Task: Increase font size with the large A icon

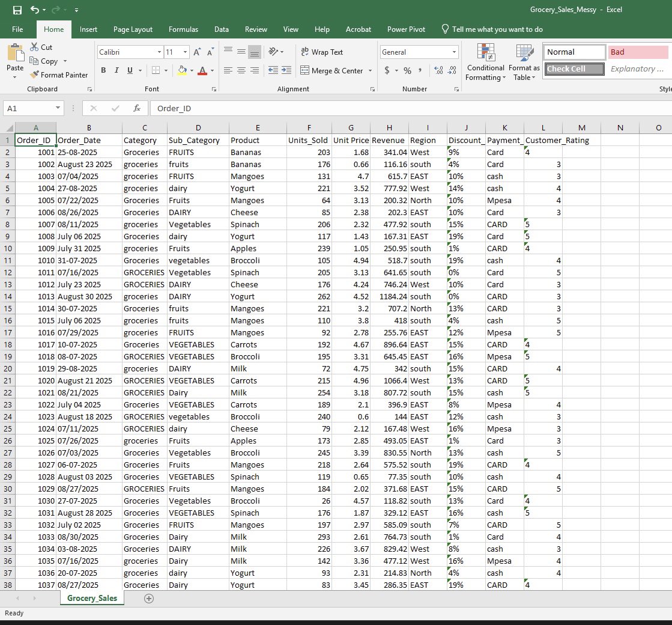Action: (197, 52)
